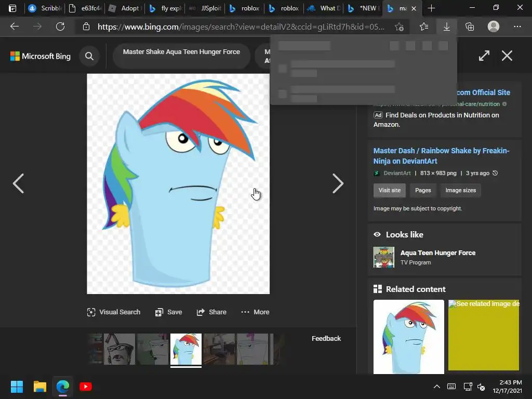Click the browser back arrow
This screenshot has height=399, width=532.
14,26
